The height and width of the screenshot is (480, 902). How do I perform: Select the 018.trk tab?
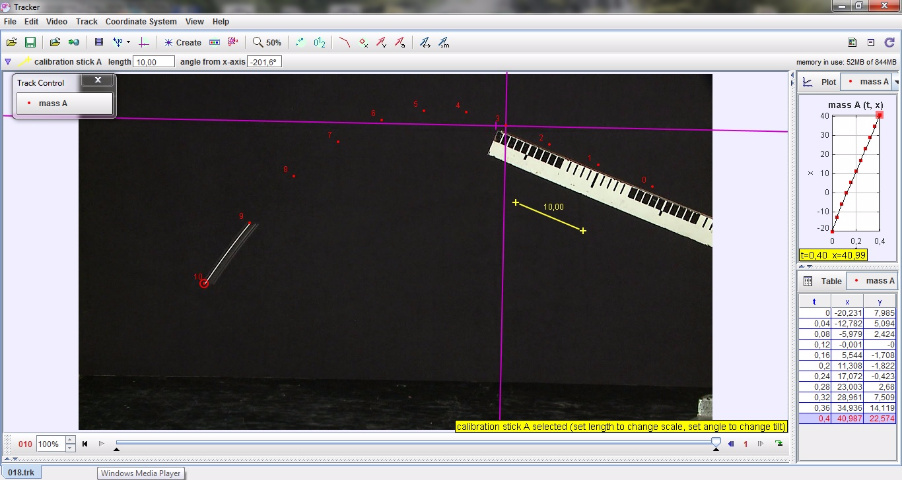point(21,473)
